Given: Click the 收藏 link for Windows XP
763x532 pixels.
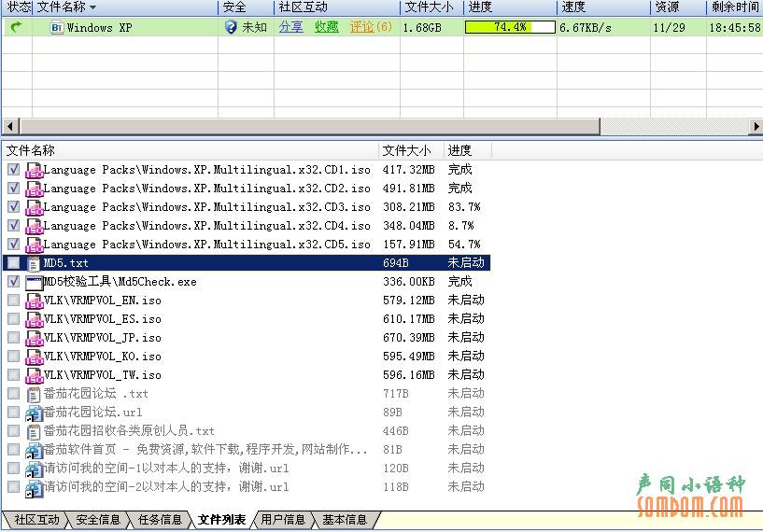Looking at the screenshot, I should coord(327,27).
